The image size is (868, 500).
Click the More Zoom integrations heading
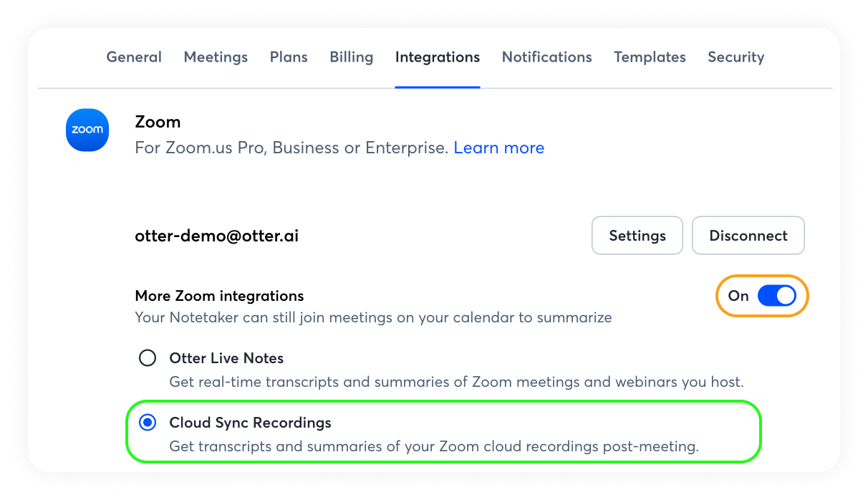point(219,296)
